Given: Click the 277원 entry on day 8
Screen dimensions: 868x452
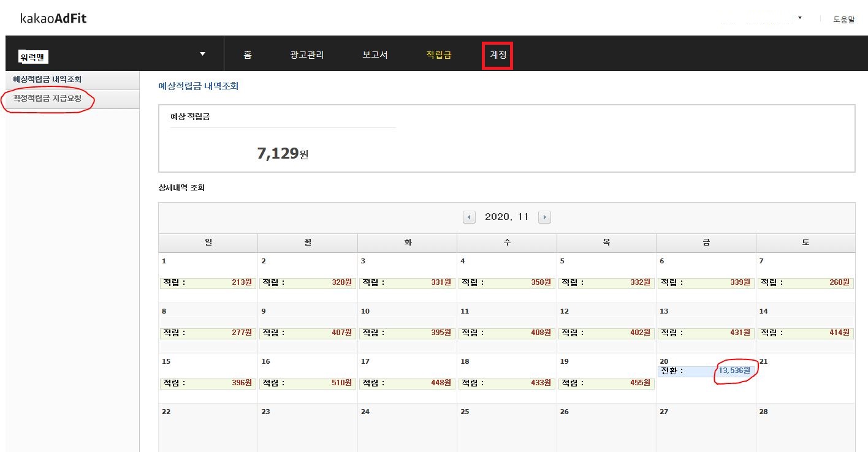Looking at the screenshot, I should click(x=207, y=333).
